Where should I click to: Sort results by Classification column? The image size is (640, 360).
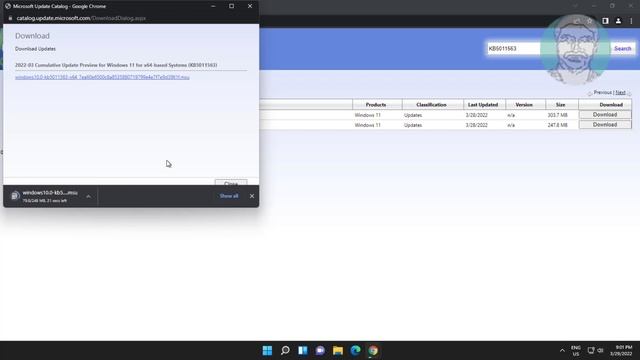[431, 105]
